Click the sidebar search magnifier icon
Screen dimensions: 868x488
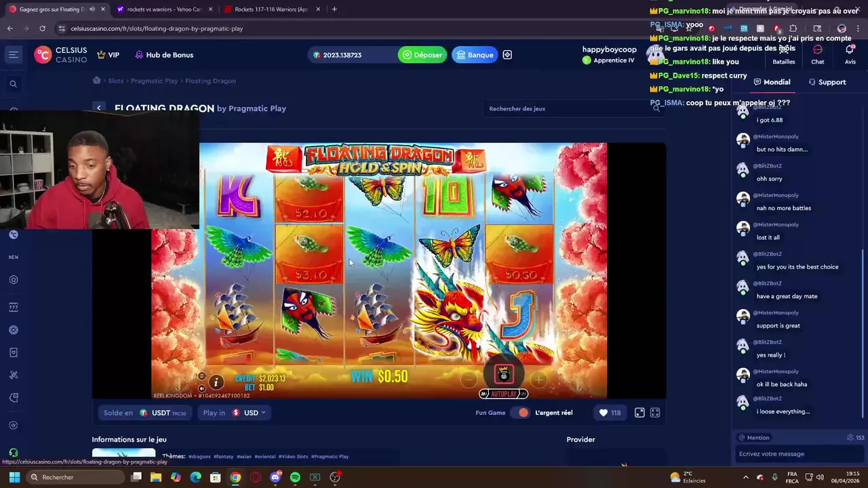(13, 84)
